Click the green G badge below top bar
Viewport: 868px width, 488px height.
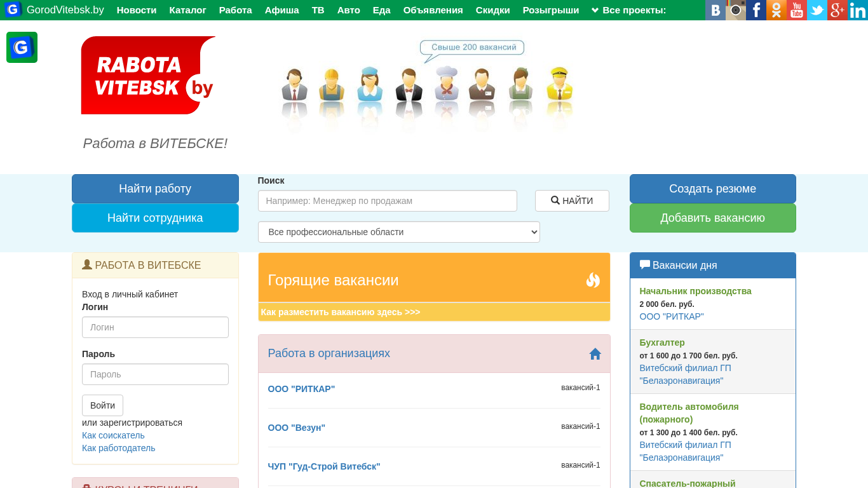22,47
